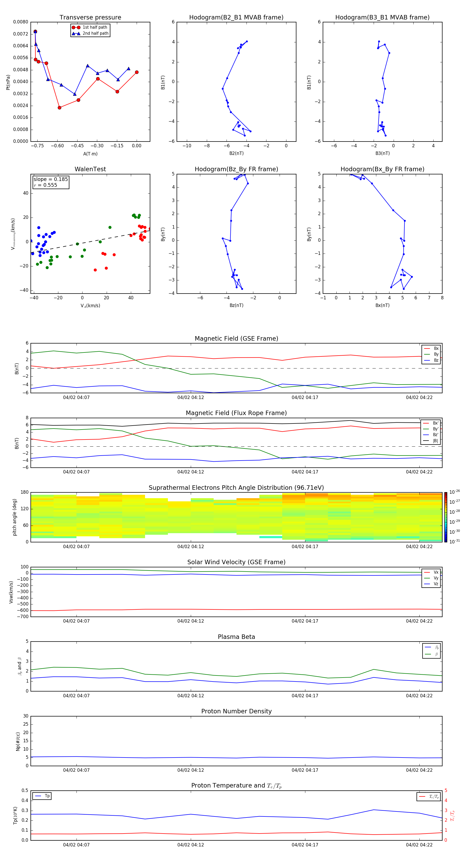Click the 'Proton Temperature and Te/Tp' title
This screenshot has height=868, width=473.
236,786
